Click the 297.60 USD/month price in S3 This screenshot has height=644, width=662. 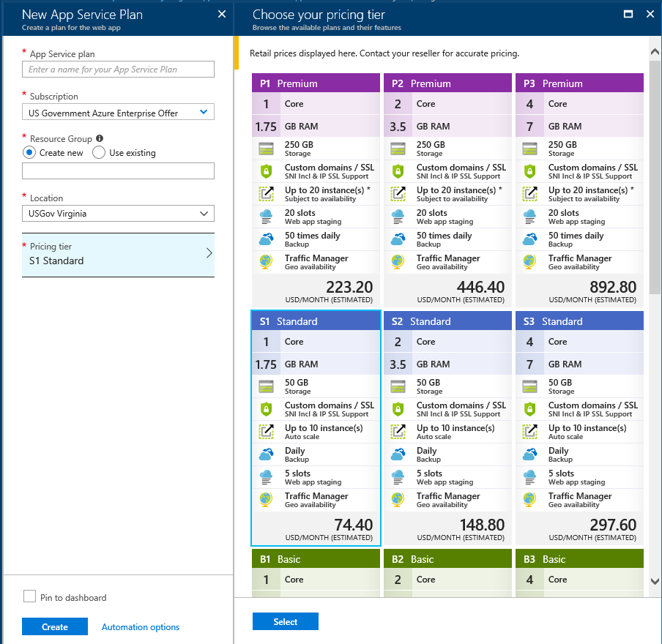pyautogui.click(x=613, y=525)
